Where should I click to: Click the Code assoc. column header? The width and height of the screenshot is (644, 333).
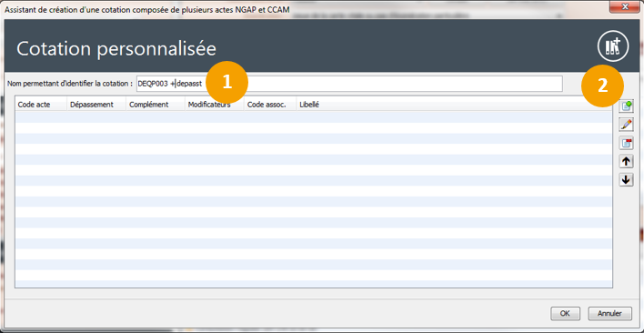tap(270, 105)
